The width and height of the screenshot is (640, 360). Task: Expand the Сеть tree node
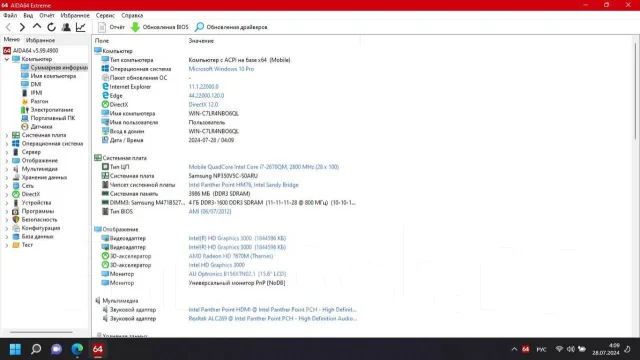coord(7,186)
